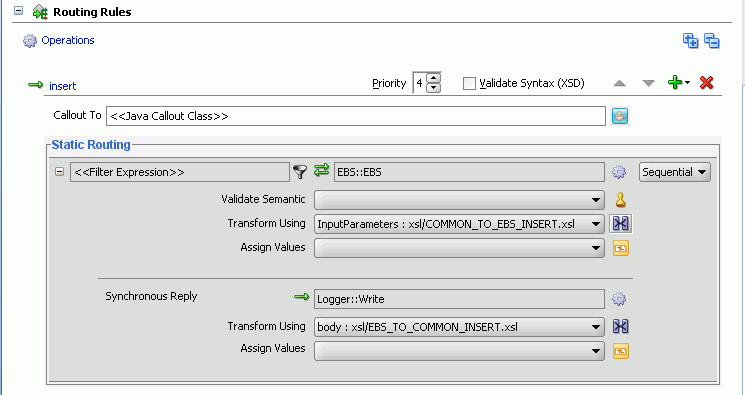Open the add routing rule plus menu
This screenshot has width=745, height=395.
click(x=678, y=83)
